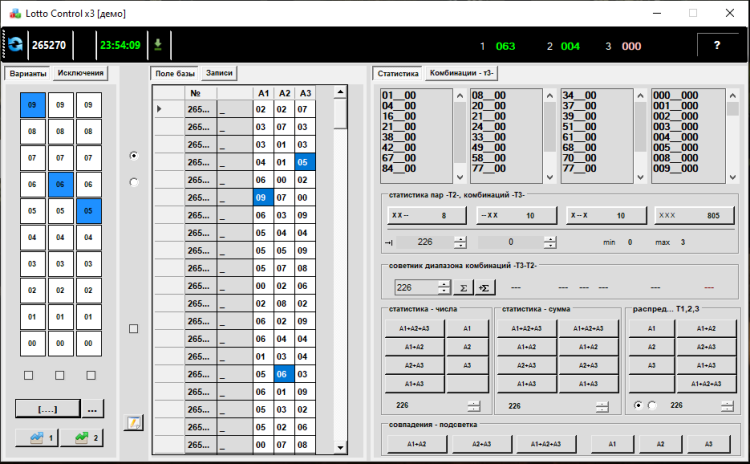Check the first checkbox under variants columns
This screenshot has width=750, height=464.
point(28,375)
